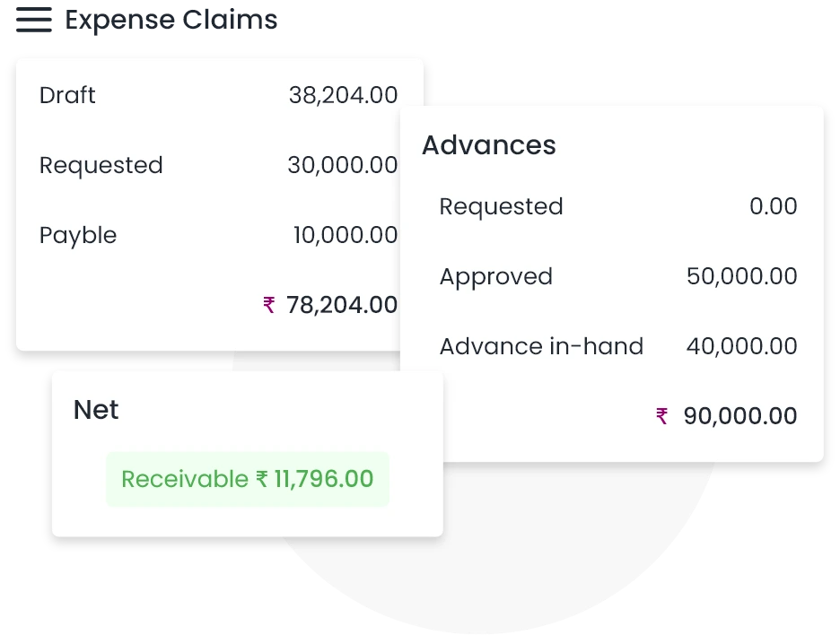The height and width of the screenshot is (635, 840).
Task: Click the rupee icon beside 78,204.00
Action: pos(269,305)
